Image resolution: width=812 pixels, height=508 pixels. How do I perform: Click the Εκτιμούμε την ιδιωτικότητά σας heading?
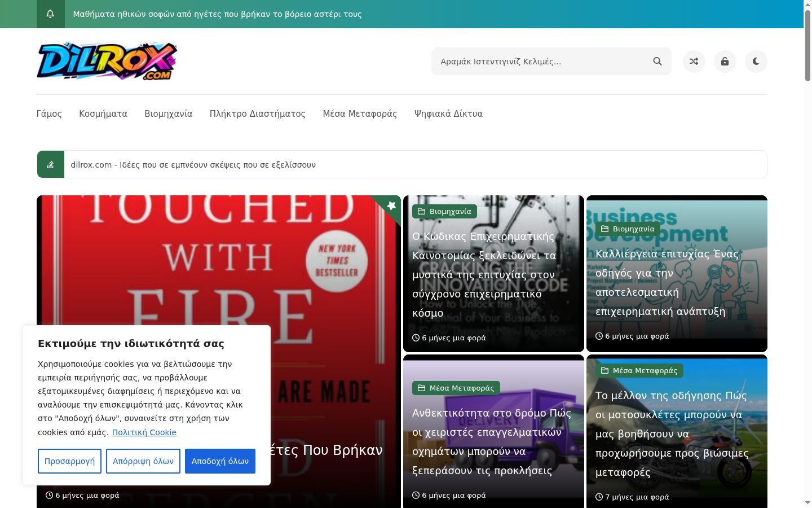pyautogui.click(x=131, y=344)
